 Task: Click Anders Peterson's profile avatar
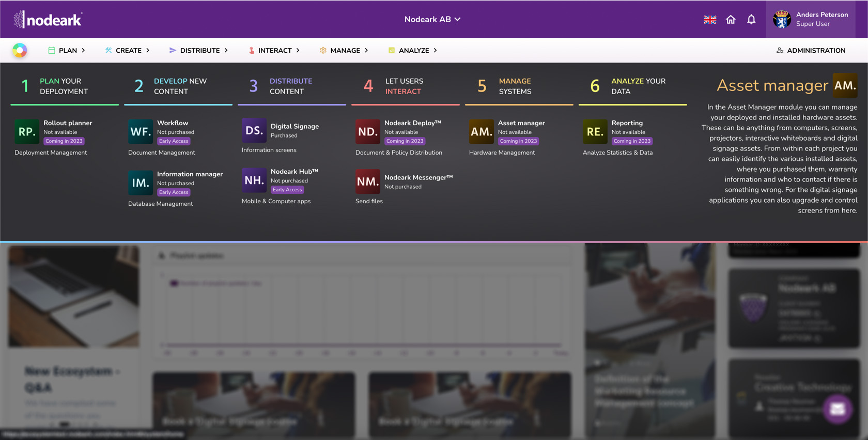tap(782, 19)
